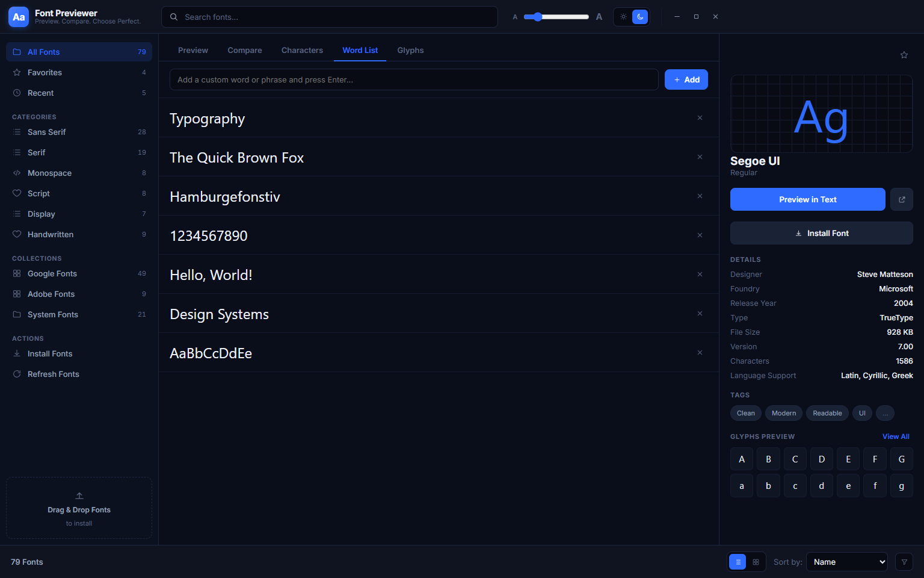Click Typography sample text
Image resolution: width=924 pixels, height=578 pixels.
pyautogui.click(x=208, y=119)
